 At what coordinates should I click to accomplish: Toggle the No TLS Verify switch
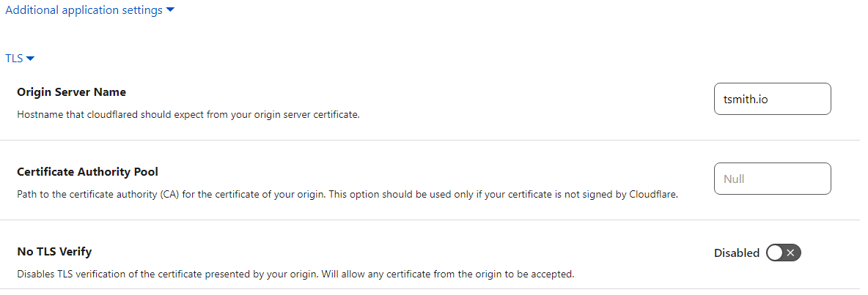[783, 253]
